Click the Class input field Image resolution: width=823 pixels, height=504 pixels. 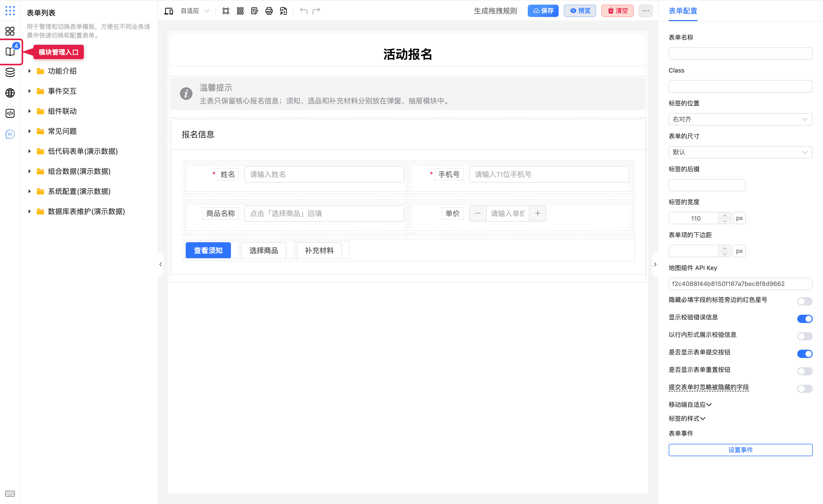pos(740,86)
